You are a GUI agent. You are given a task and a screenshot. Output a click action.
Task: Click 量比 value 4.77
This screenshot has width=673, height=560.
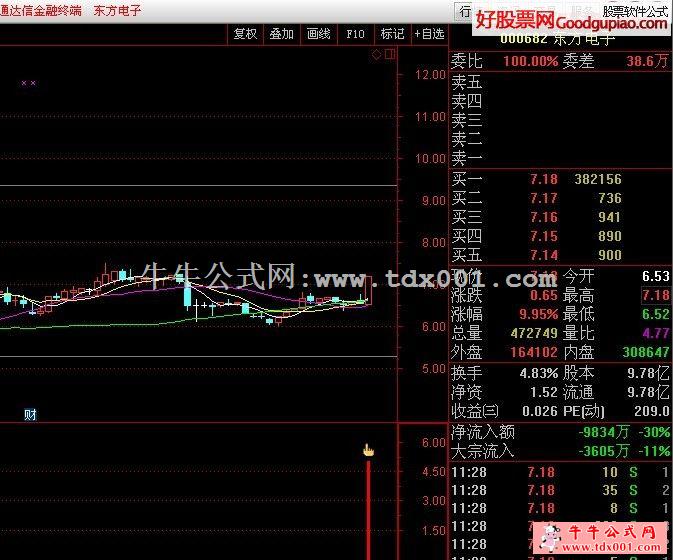[655, 333]
